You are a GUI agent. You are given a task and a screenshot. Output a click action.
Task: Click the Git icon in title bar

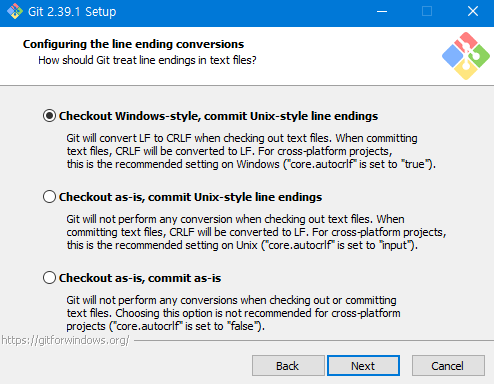15,12
